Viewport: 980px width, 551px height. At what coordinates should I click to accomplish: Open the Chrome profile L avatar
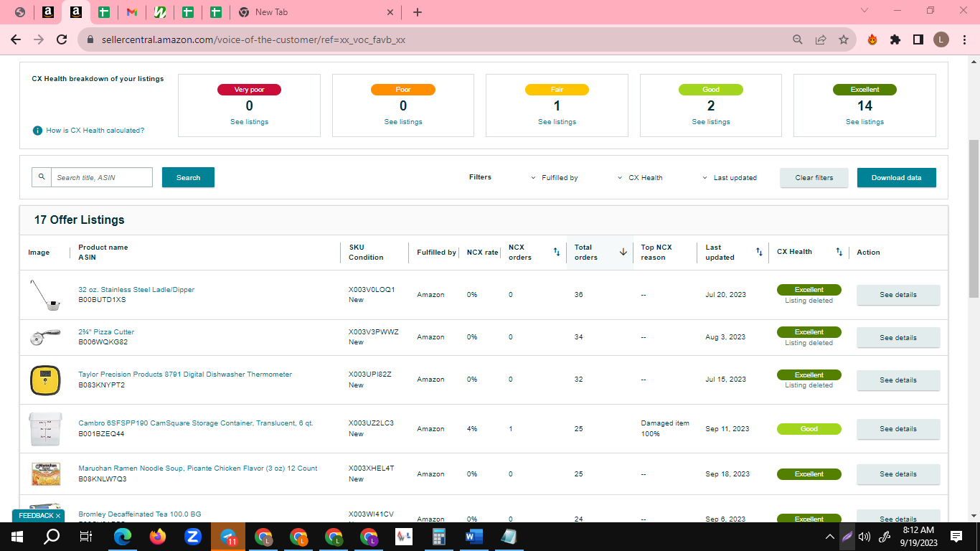click(941, 39)
